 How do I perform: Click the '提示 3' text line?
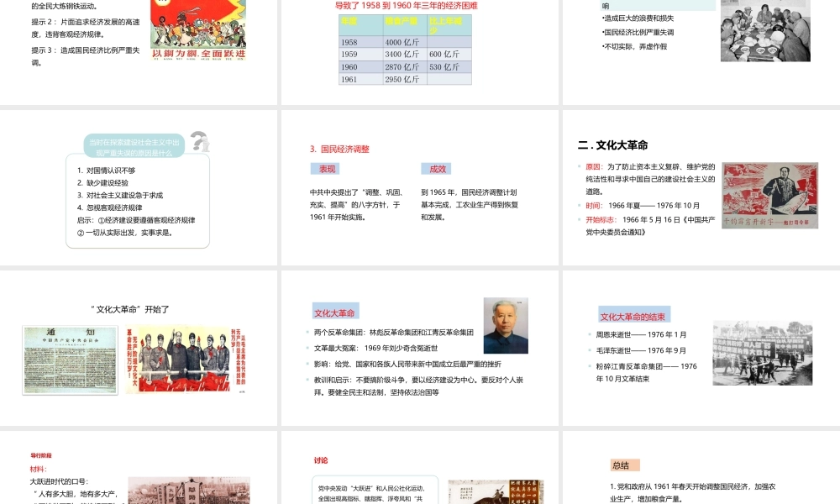click(x=86, y=56)
